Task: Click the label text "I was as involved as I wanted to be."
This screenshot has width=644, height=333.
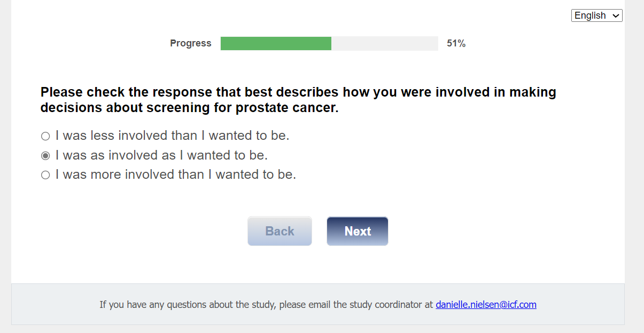Action: (161, 155)
